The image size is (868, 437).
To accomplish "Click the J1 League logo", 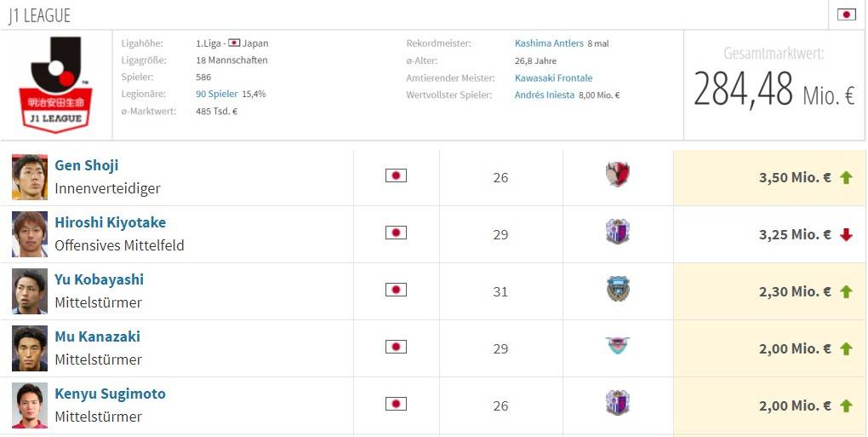I will tap(56, 84).
